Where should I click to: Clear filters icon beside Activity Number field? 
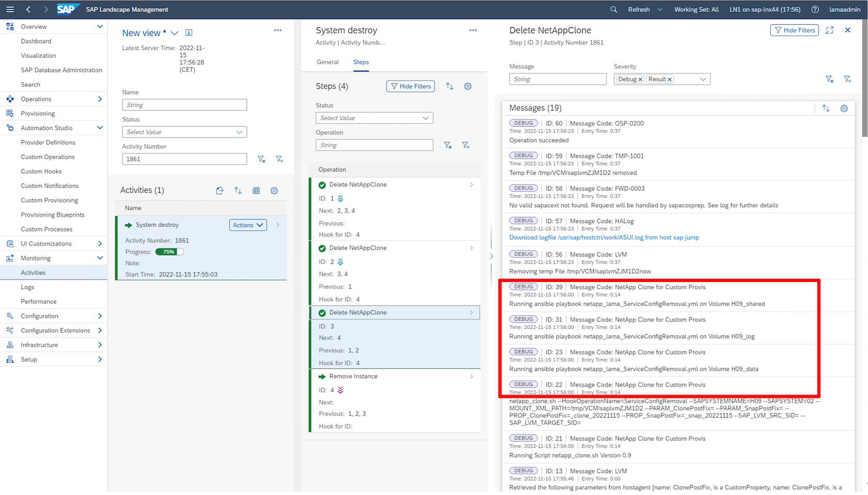tap(261, 159)
